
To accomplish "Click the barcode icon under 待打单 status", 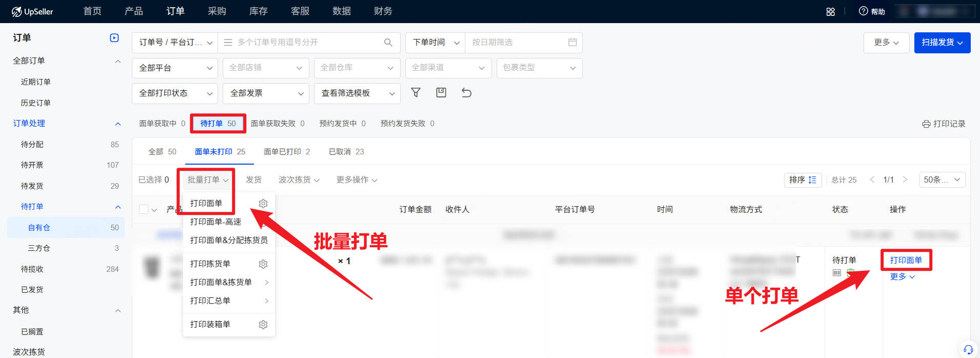I will 837,273.
